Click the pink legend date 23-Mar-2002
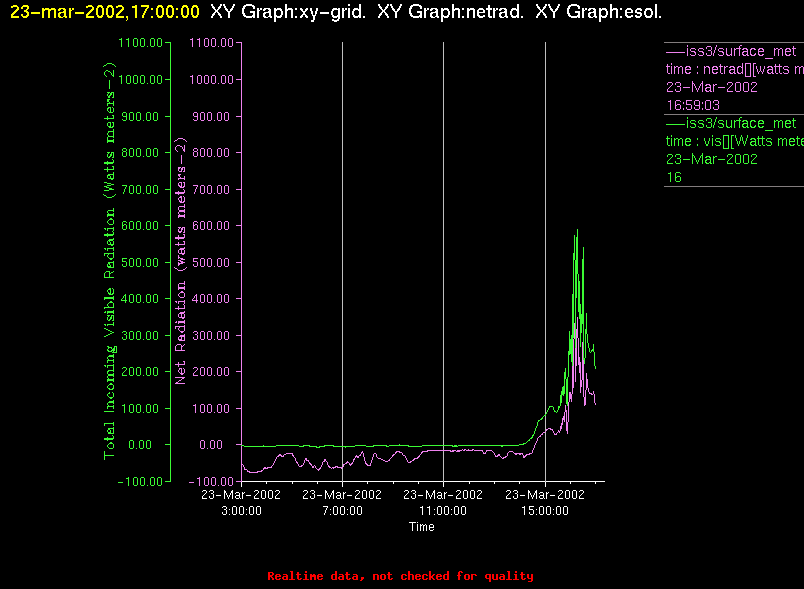This screenshot has width=804, height=589. (x=712, y=87)
